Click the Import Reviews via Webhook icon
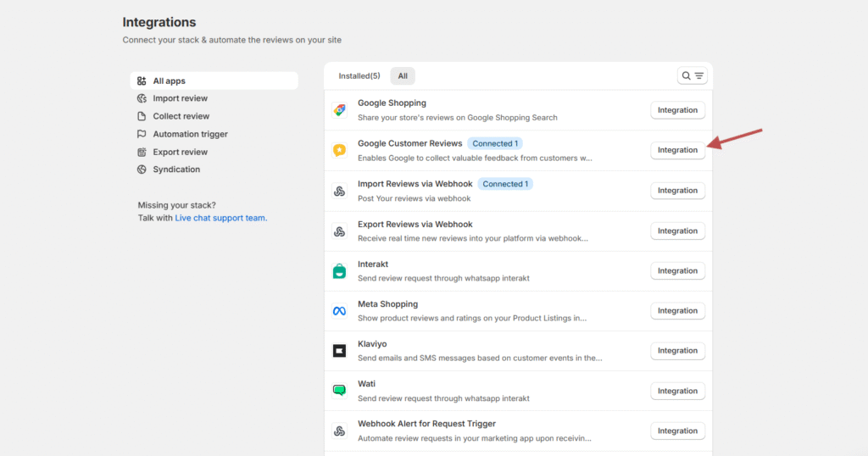Screen dimensions: 868x456 339,191
